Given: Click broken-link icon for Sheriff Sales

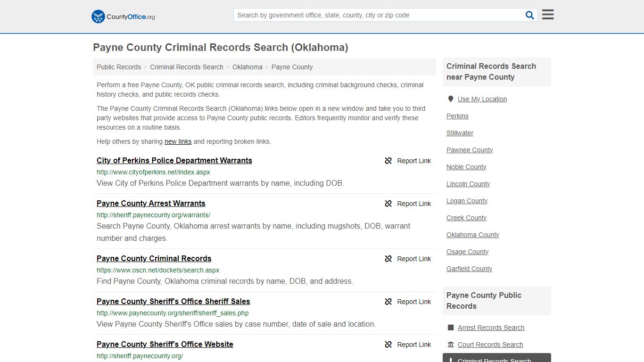Looking at the screenshot, I should point(388,302).
